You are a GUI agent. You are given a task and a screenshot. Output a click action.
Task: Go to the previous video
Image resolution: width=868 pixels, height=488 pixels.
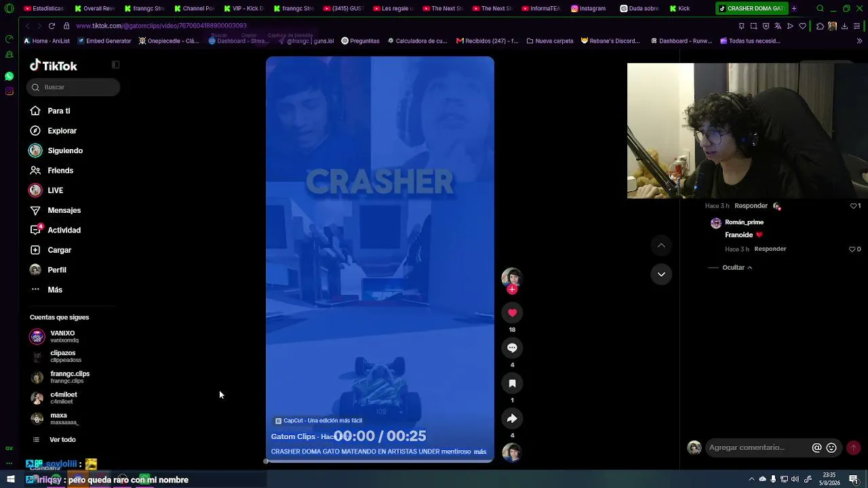click(661, 245)
